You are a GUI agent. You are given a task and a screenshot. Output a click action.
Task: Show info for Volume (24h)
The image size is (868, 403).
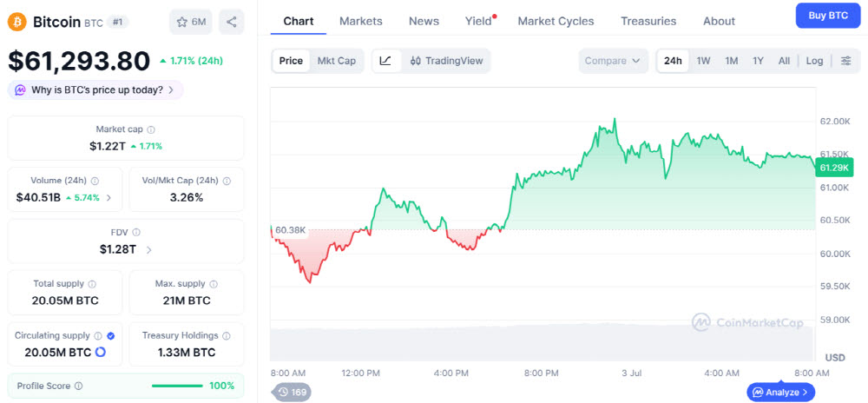click(95, 181)
